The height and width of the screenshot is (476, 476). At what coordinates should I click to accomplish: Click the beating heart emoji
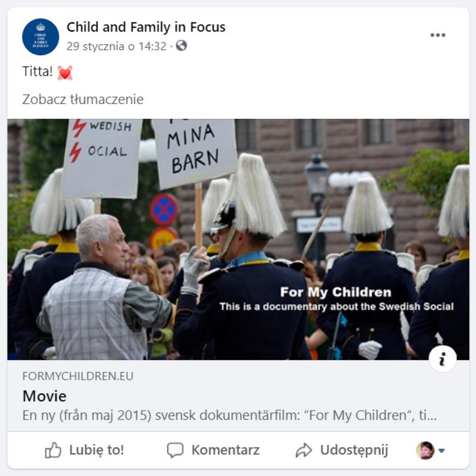65,73
